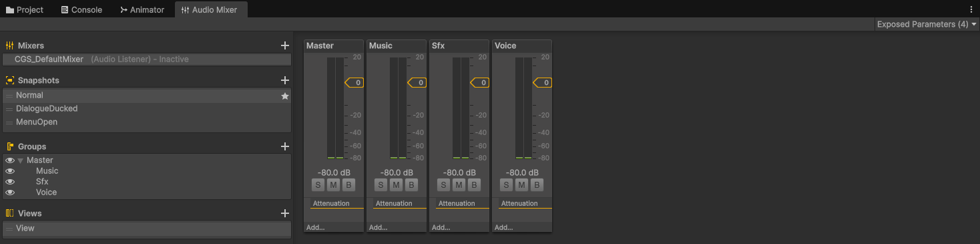Add a new view with plus icon
The image size is (980, 244).
(285, 213)
